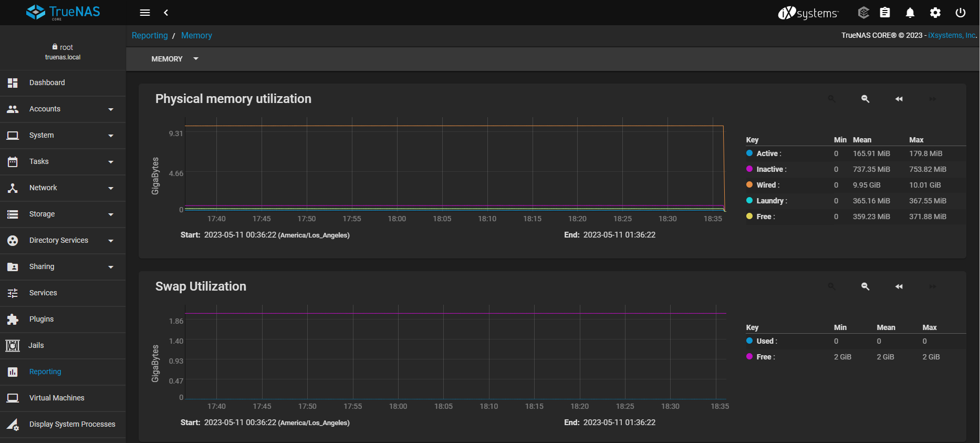This screenshot has height=443, width=980.
Task: Click the Services sliders icon
Action: click(x=13, y=293)
